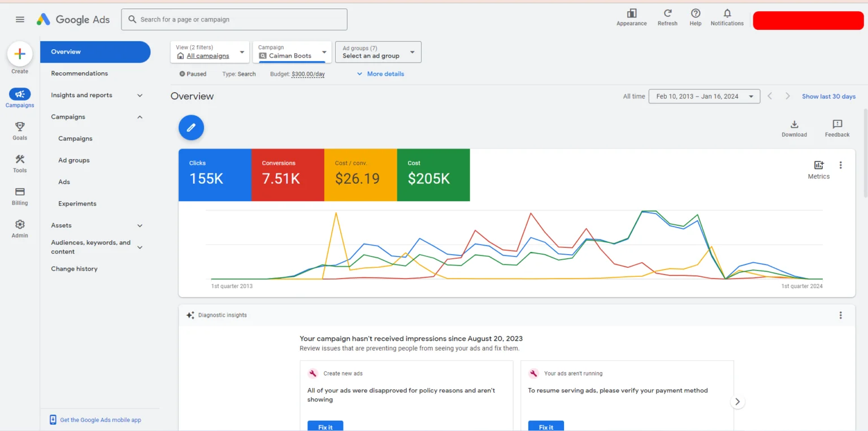Select Recommendations in the sidebar
Image resolution: width=868 pixels, height=431 pixels.
click(x=79, y=73)
